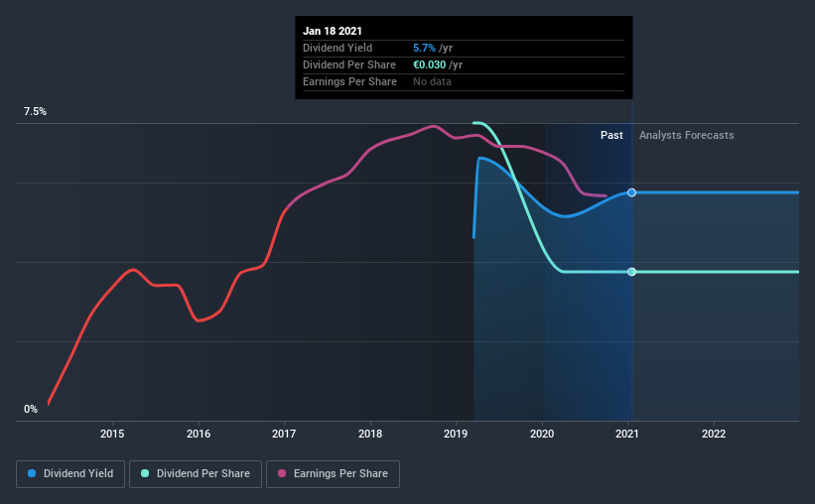
Task: Click the 7.5% y-axis label
Action: point(35,112)
